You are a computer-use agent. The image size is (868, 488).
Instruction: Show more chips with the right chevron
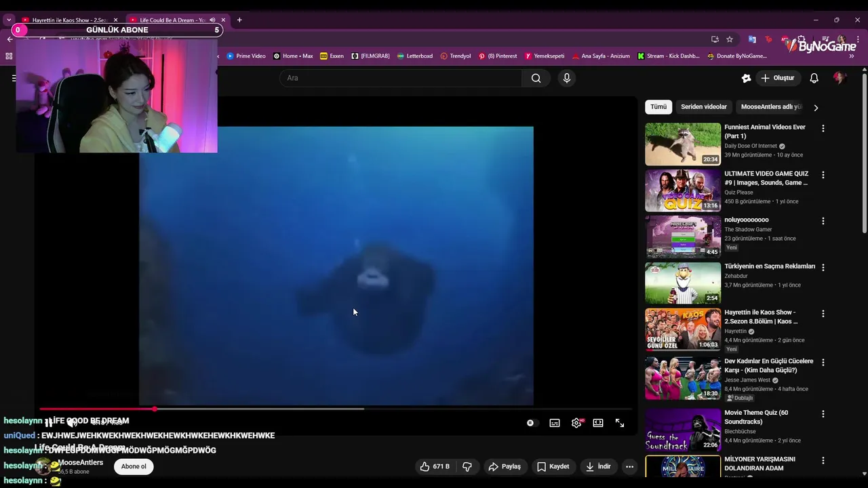point(816,107)
